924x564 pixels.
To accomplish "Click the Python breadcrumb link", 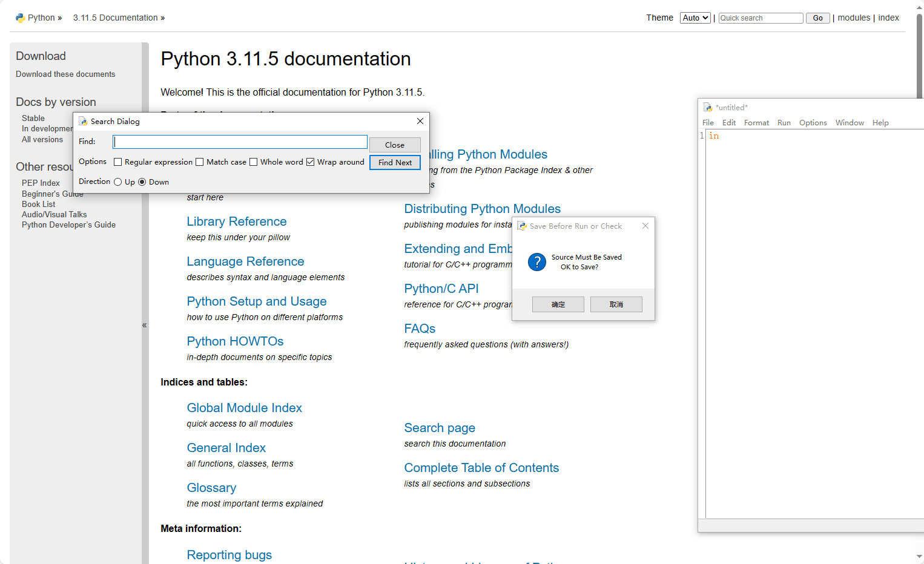I will pos(41,18).
